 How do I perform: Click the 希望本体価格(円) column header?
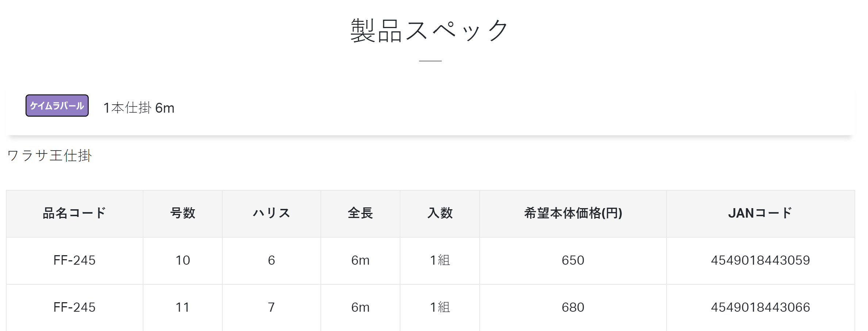[x=573, y=213]
